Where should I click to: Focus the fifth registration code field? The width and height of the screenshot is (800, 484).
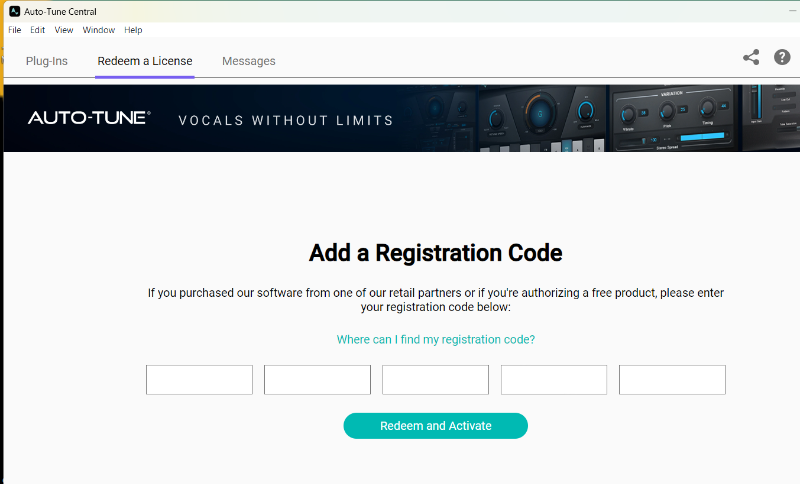(x=672, y=380)
